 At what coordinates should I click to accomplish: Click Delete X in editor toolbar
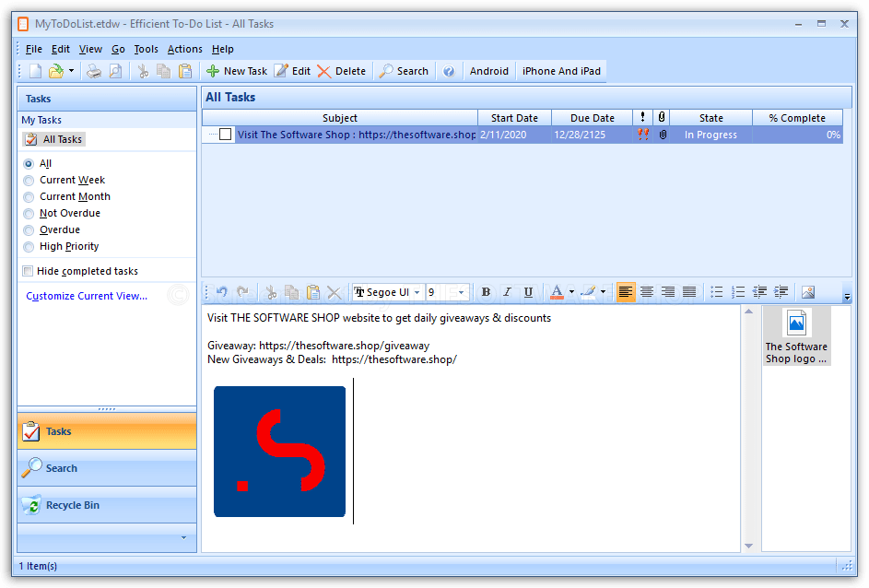(335, 292)
